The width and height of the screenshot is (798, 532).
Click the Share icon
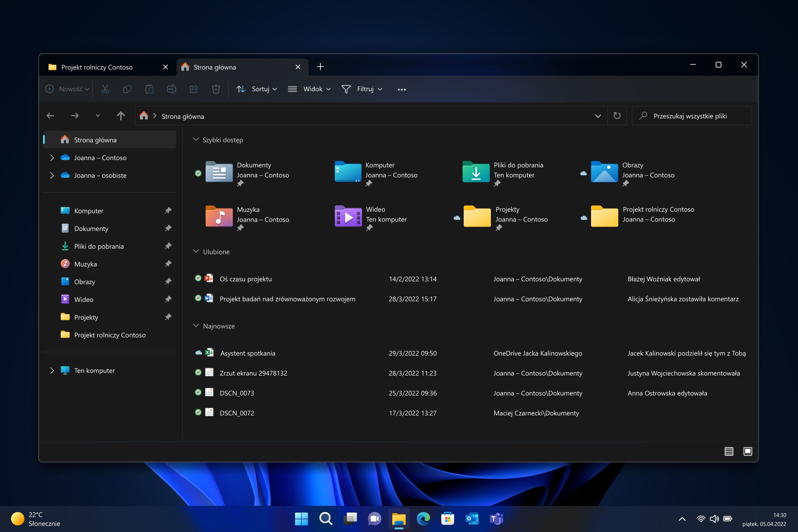[x=194, y=89]
